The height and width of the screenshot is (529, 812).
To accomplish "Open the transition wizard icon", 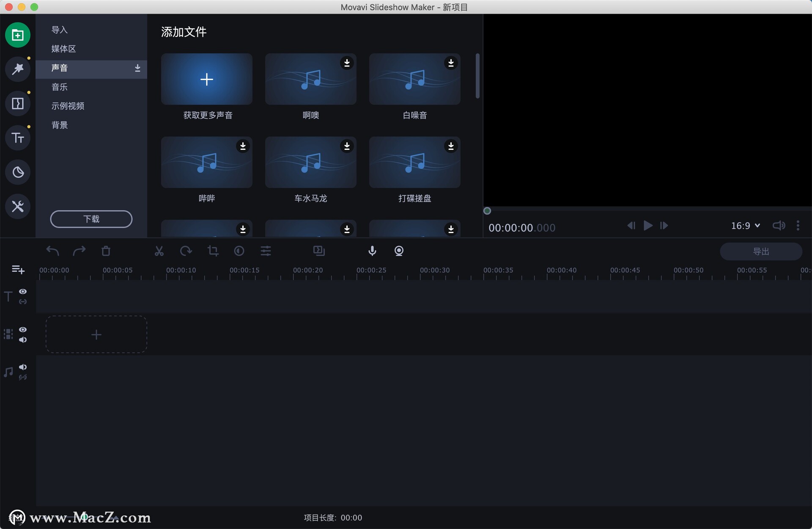I will pos(319,251).
